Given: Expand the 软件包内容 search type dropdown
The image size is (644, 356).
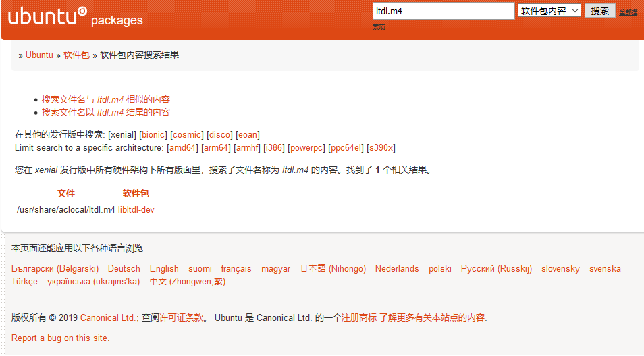Looking at the screenshot, I should tap(549, 11).
